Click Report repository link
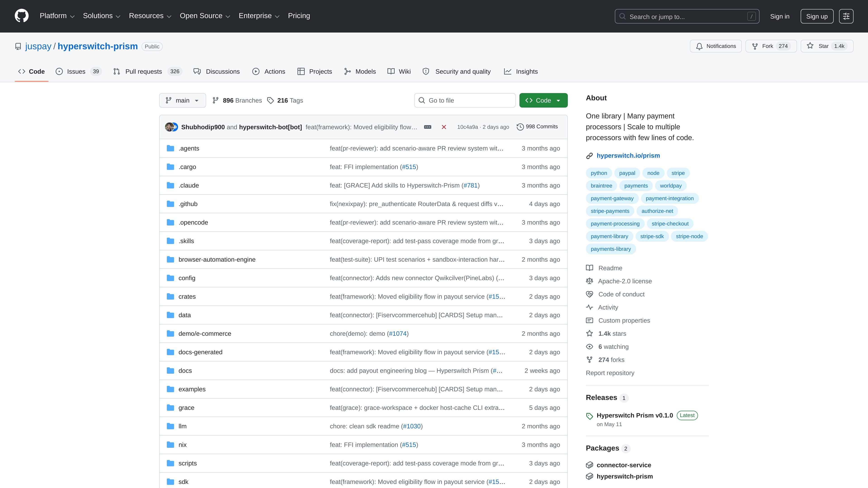868x488 pixels. tap(610, 373)
